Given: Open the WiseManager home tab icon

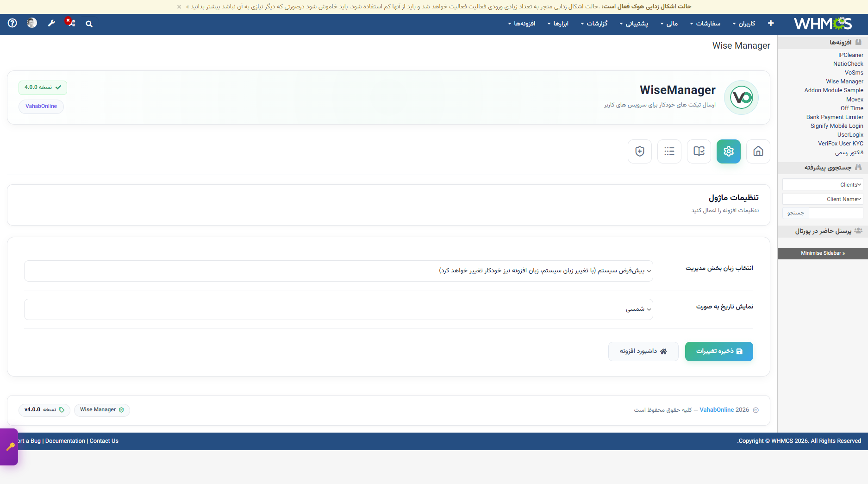Looking at the screenshot, I should [x=758, y=151].
